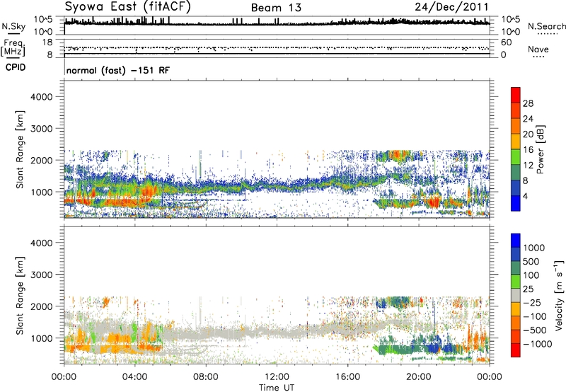566x392 pixels.
Task: Click the '16:00' time axis tick label
Action: (x=347, y=377)
